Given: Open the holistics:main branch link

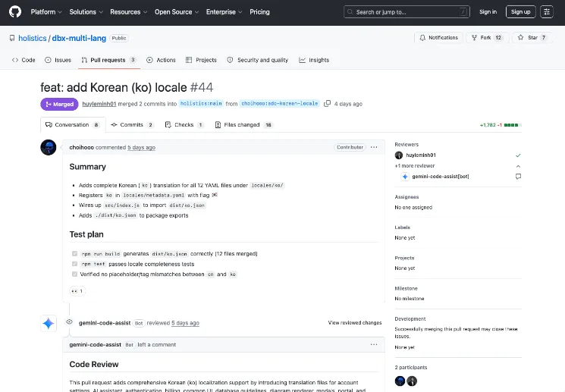Looking at the screenshot, I should pos(201,104).
